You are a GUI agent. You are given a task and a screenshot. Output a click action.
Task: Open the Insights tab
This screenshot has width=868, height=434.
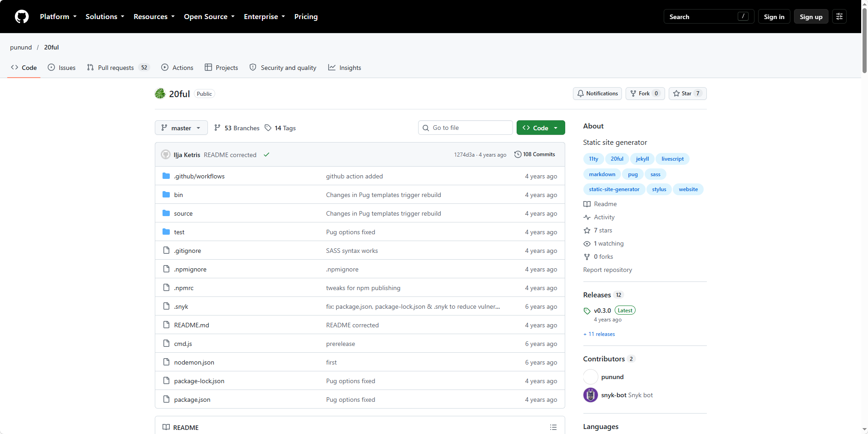coord(345,68)
